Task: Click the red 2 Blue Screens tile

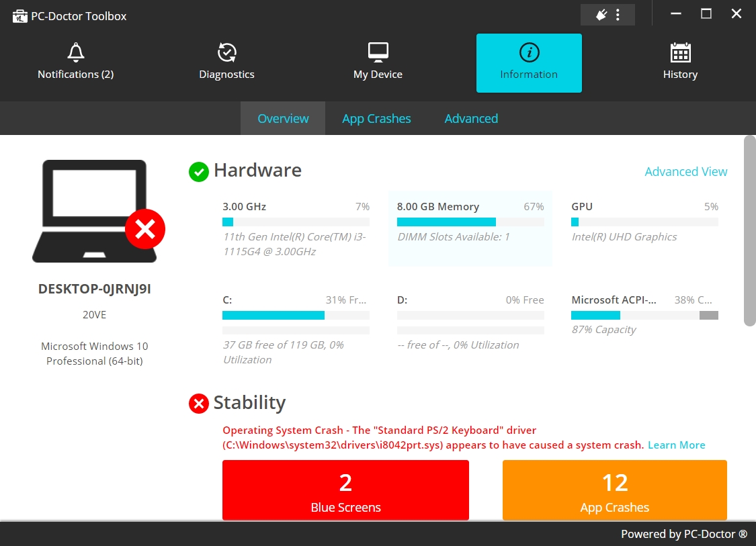Action: (x=345, y=490)
